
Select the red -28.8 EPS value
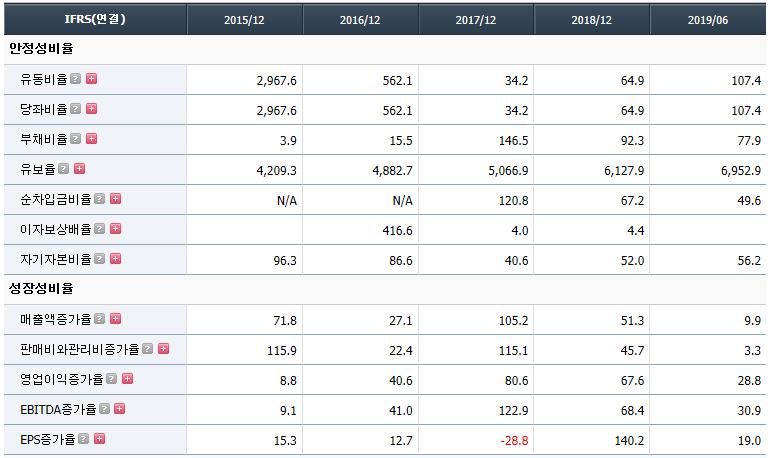(514, 440)
